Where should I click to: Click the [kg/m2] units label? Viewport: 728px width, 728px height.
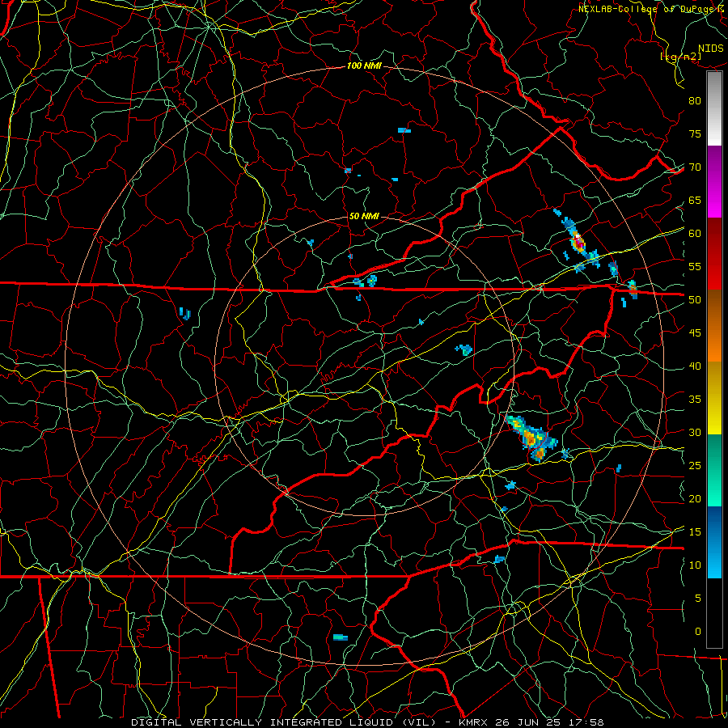tap(680, 57)
